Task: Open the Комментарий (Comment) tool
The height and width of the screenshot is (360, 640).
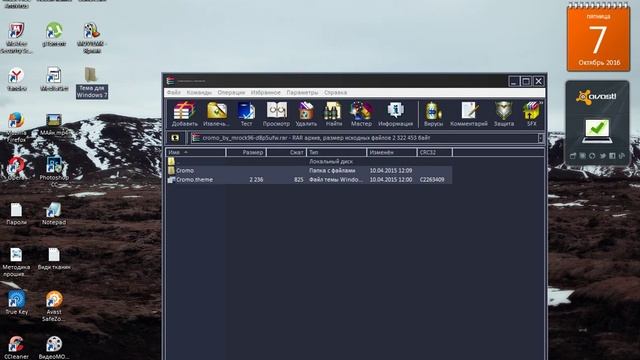Action: click(469, 114)
